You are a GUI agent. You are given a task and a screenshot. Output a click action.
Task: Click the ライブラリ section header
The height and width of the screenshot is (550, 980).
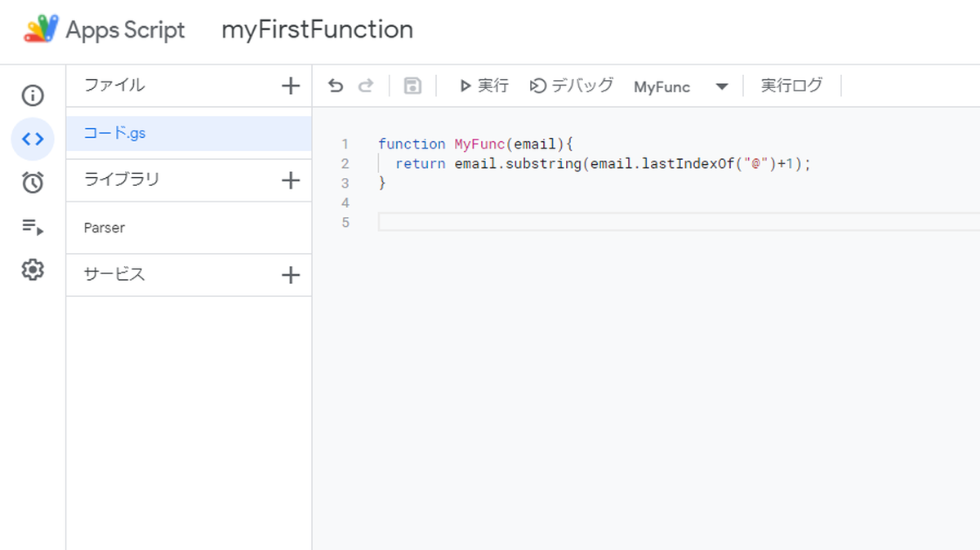122,180
